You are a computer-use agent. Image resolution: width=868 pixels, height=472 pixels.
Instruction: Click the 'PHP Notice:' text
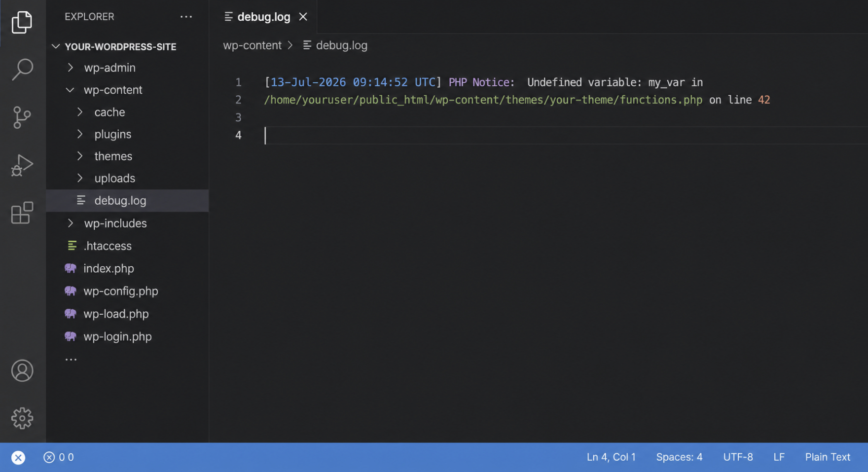(x=481, y=82)
